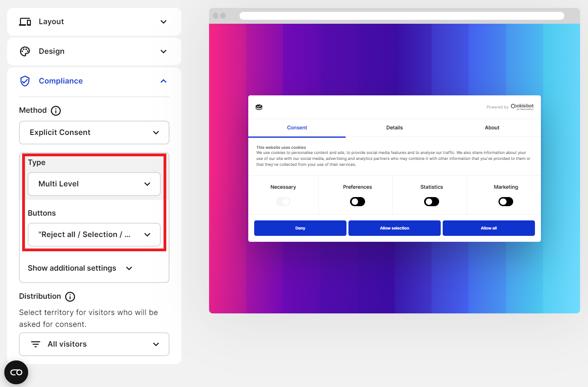Click the preview browser address bar
Screen dimensions: 588x387
click(x=402, y=16)
